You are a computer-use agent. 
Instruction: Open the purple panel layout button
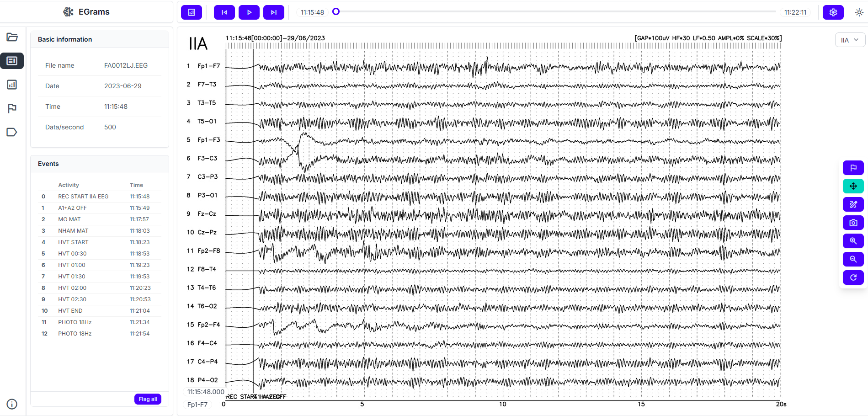pos(192,12)
